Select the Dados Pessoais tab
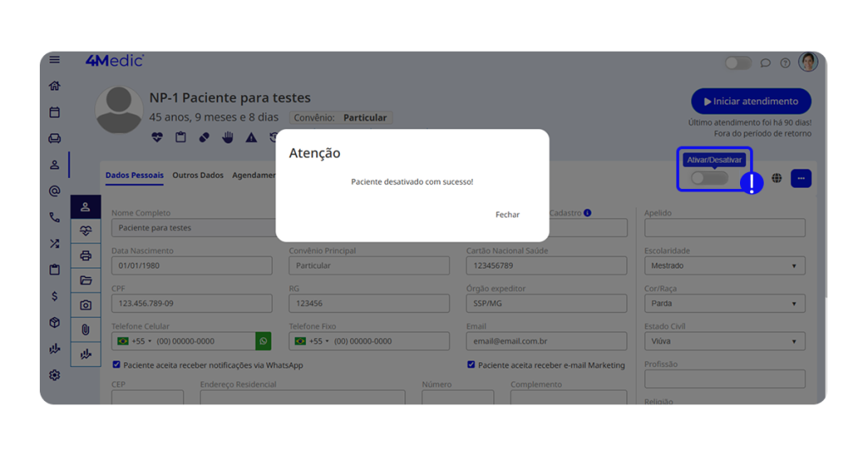This screenshot has width=868, height=456. (134, 175)
